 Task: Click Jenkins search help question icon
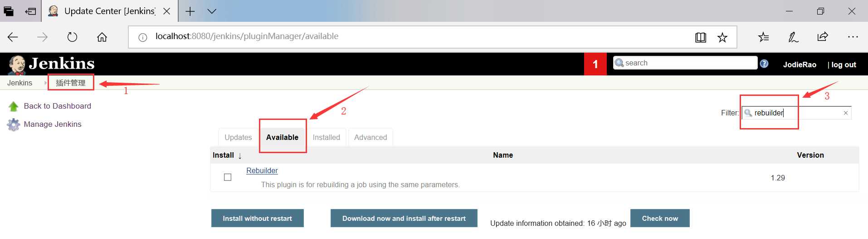click(x=764, y=64)
